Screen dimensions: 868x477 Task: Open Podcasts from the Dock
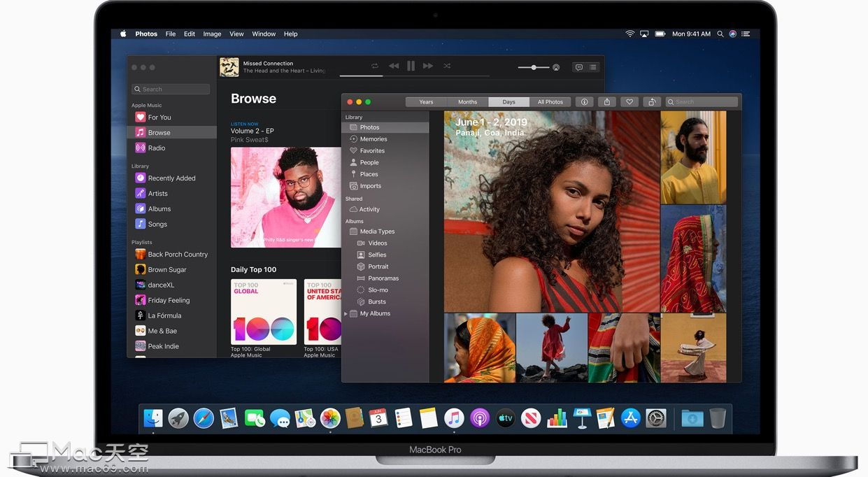pos(480,418)
